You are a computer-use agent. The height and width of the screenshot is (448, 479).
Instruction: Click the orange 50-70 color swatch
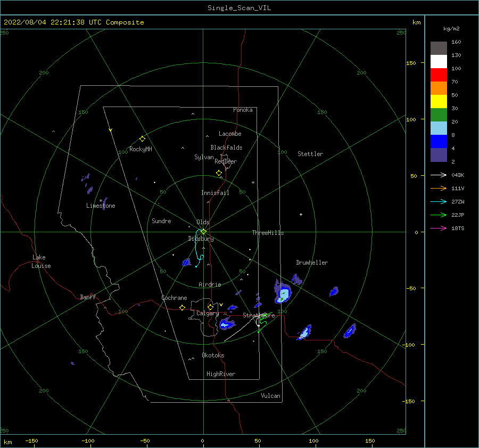tap(439, 88)
